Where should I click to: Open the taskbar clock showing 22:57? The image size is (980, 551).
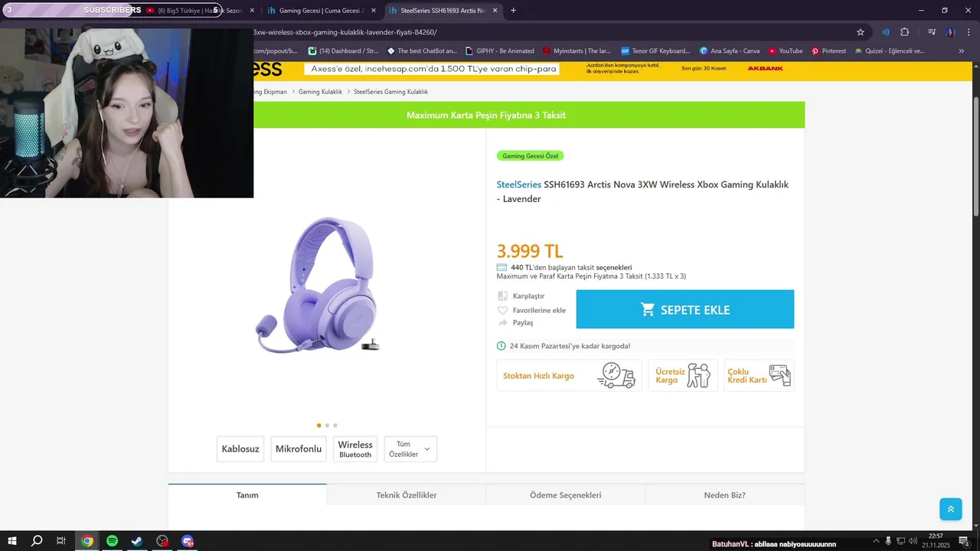click(936, 541)
